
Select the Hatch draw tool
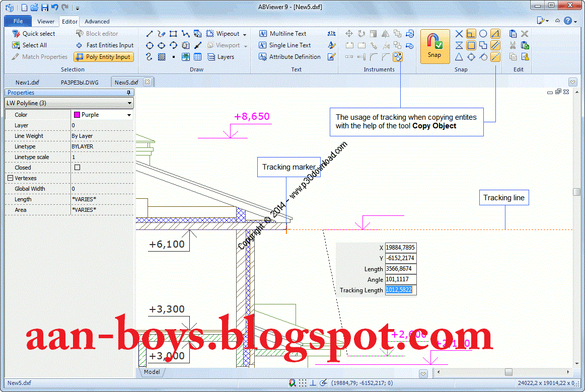(x=162, y=57)
